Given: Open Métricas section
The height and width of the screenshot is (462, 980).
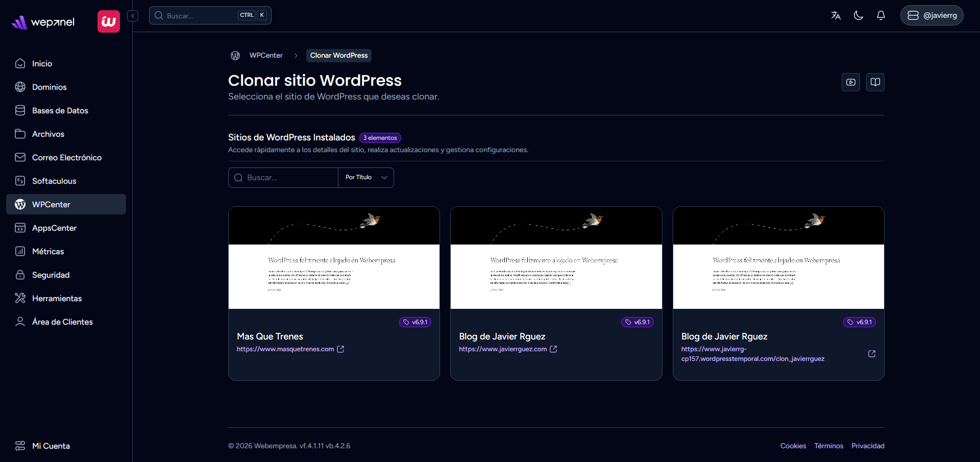Looking at the screenshot, I should [66, 251].
